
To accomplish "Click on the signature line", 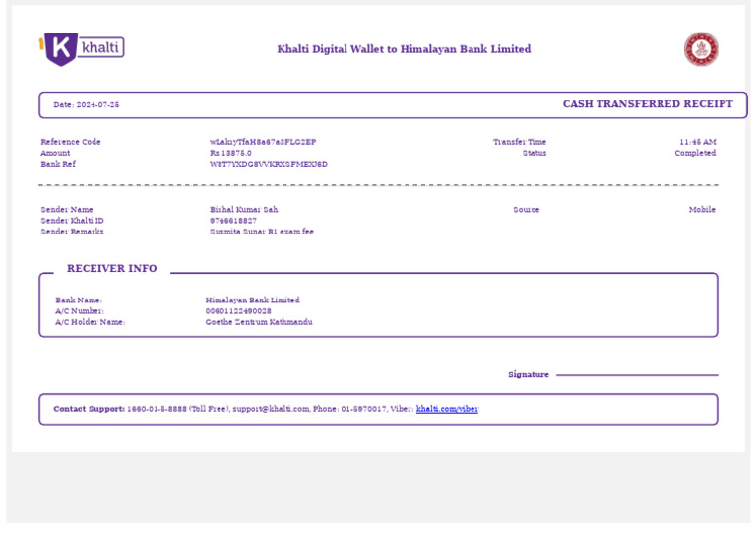I will click(x=637, y=374).
